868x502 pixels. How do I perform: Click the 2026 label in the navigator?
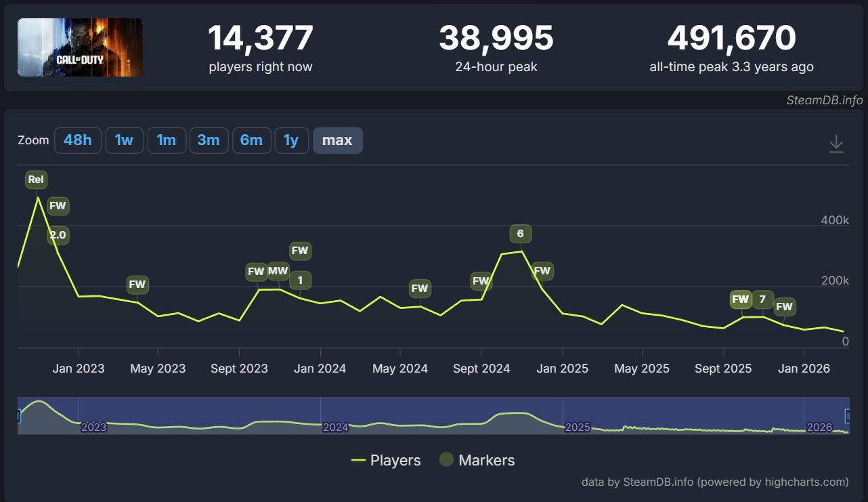tap(819, 427)
